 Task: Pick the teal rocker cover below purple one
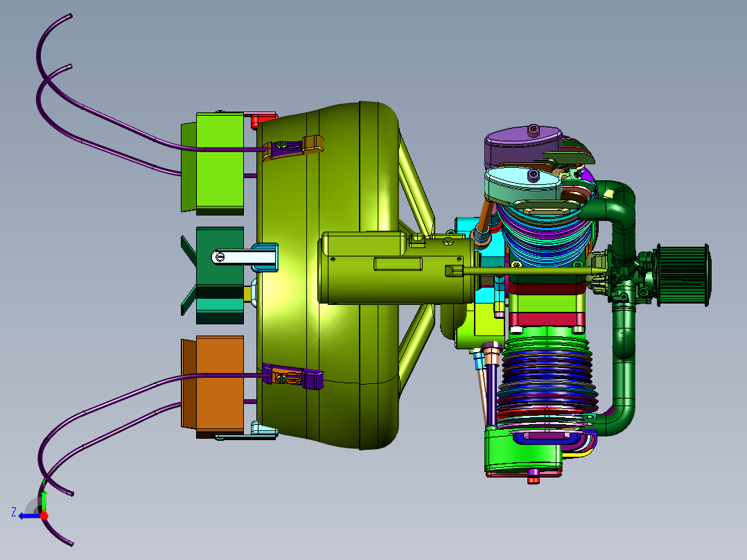pyautogui.click(x=522, y=184)
